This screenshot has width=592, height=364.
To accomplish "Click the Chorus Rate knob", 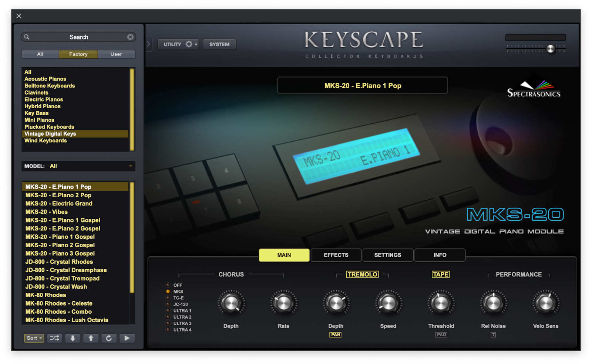I will click(284, 303).
